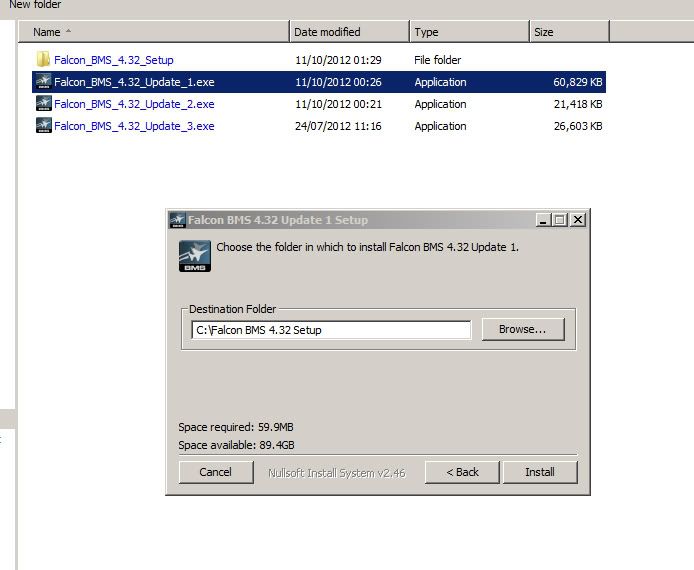Click the 60,829 KB size cell
This screenshot has height=570, width=694.
578,82
